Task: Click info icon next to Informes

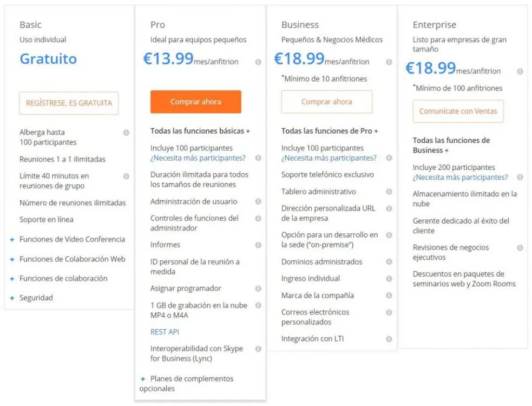Action: [x=258, y=245]
